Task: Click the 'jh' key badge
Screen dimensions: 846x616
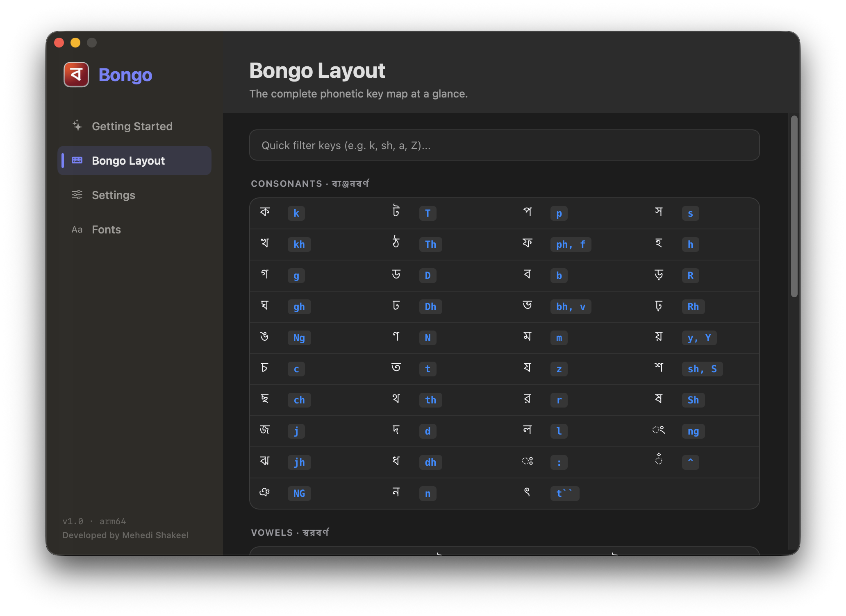Action: click(x=299, y=462)
